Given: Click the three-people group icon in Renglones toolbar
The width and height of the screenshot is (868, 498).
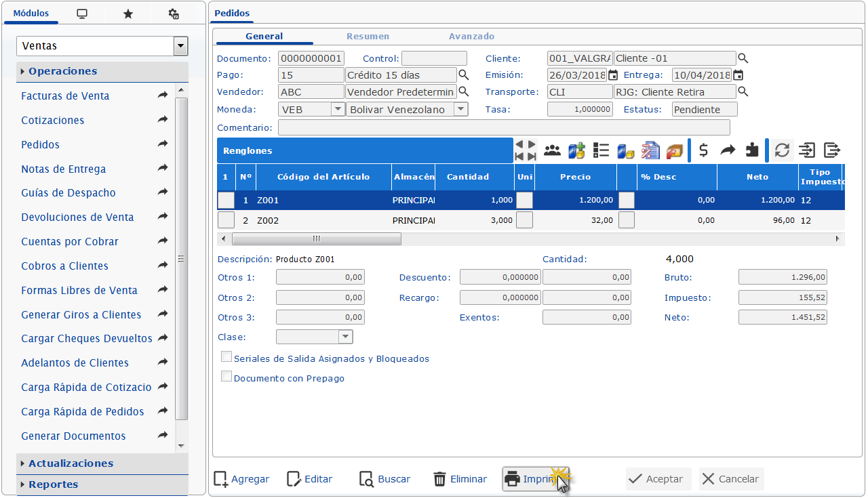Looking at the screenshot, I should point(552,150).
